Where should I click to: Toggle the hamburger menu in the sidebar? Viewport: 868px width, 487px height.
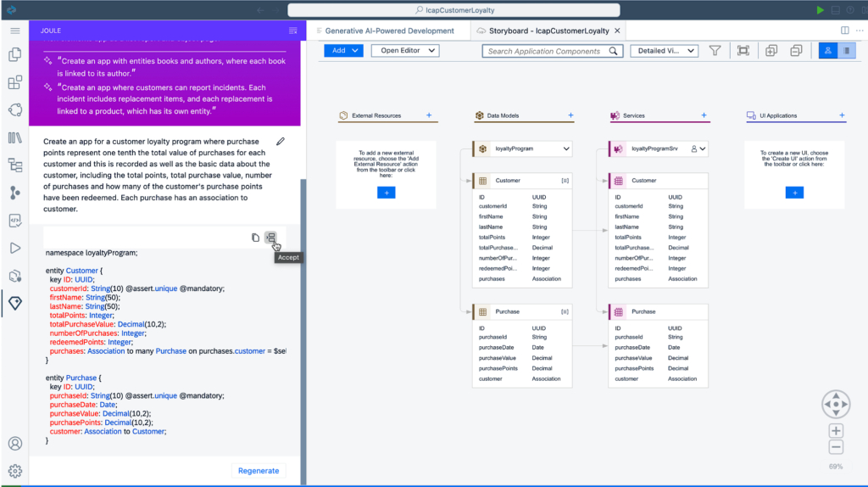click(x=14, y=31)
